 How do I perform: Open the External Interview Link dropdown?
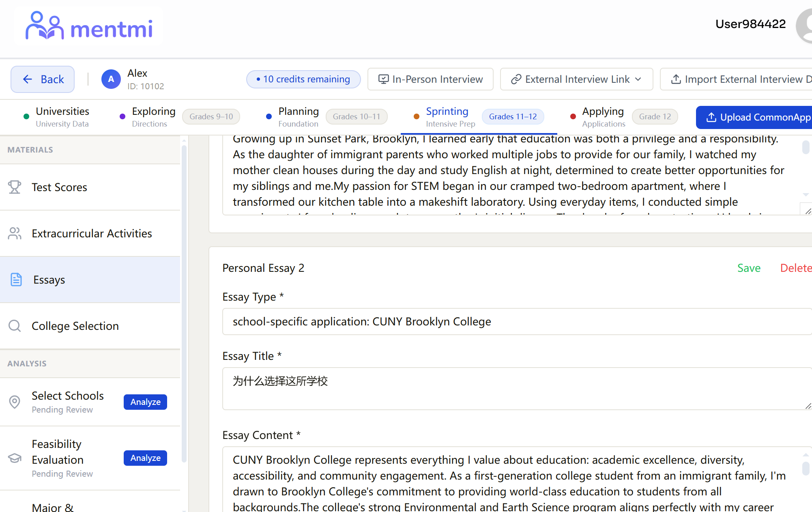(x=576, y=79)
